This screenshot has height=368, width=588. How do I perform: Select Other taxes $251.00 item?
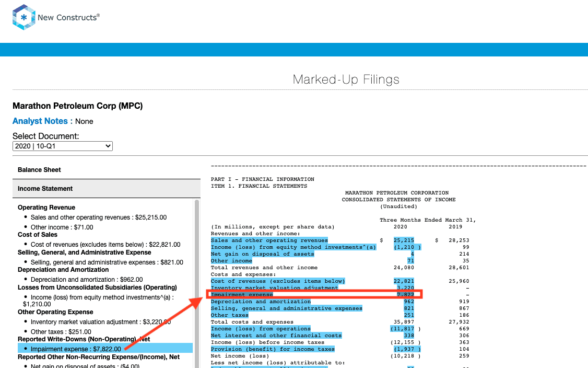(x=61, y=331)
